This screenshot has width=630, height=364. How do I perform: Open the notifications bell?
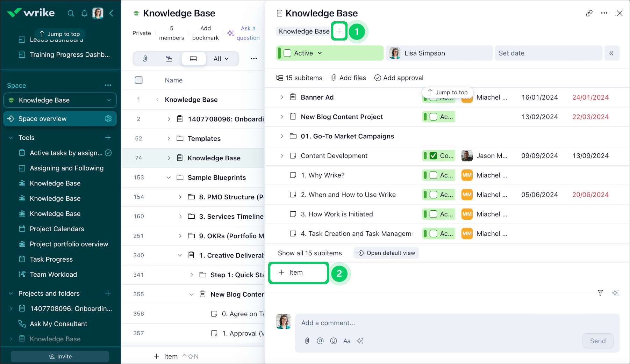[x=84, y=13]
